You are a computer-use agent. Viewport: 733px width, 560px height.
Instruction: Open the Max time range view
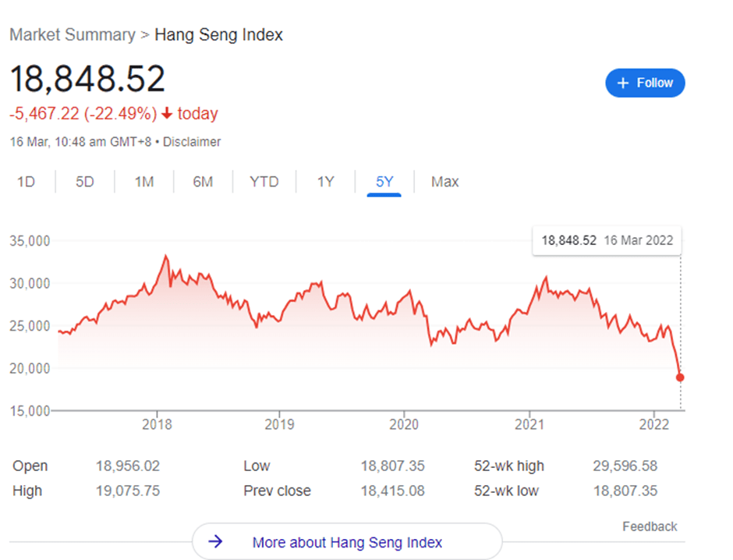click(444, 181)
